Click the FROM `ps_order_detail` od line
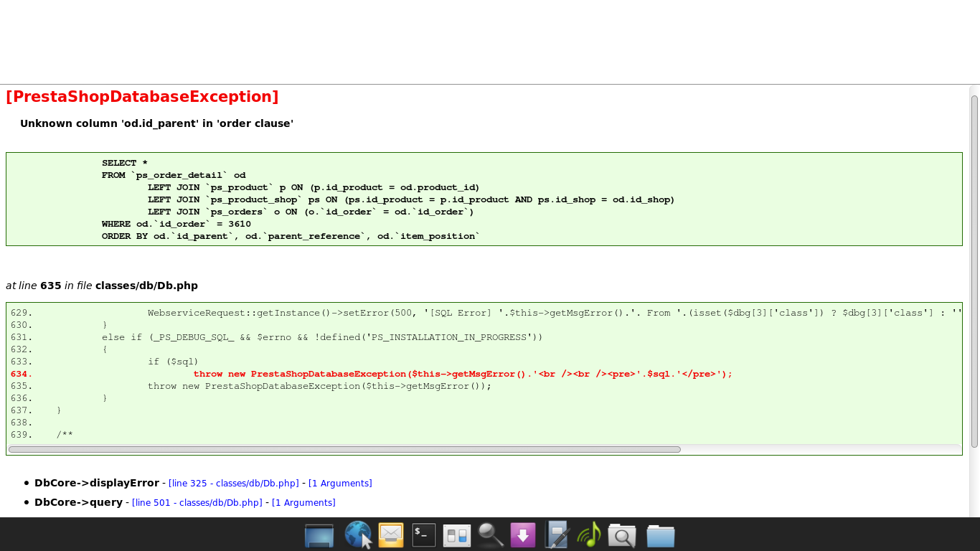980x551 pixels. tap(174, 175)
